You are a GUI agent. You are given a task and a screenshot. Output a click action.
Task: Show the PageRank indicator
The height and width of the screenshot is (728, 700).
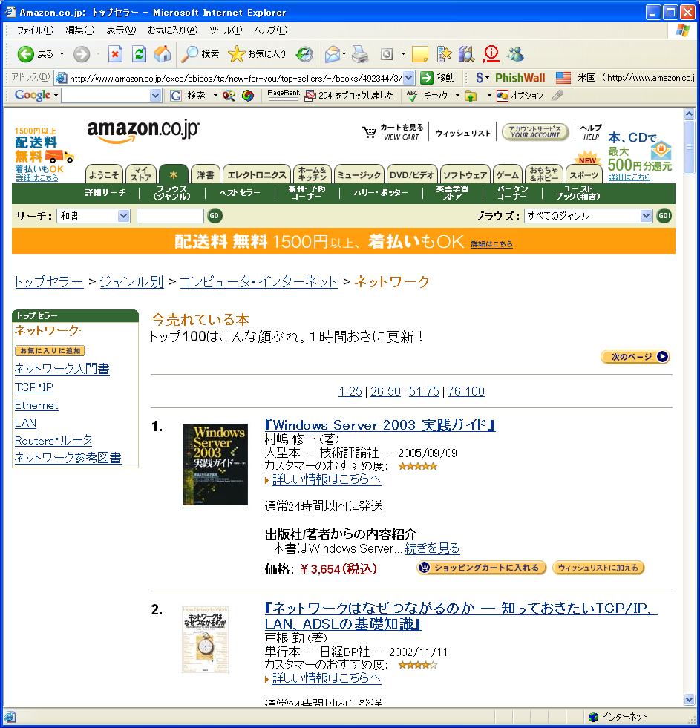click(x=284, y=95)
